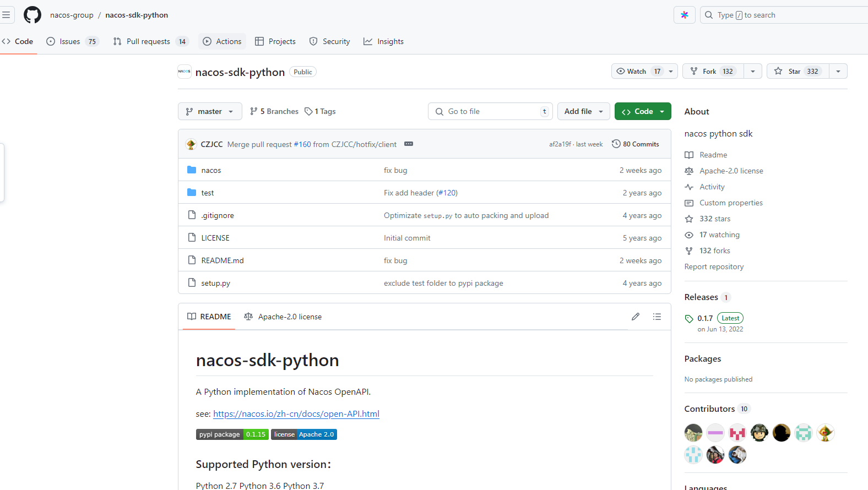868x490 pixels.
Task: Switch to the Projects tab
Action: [x=275, y=41]
